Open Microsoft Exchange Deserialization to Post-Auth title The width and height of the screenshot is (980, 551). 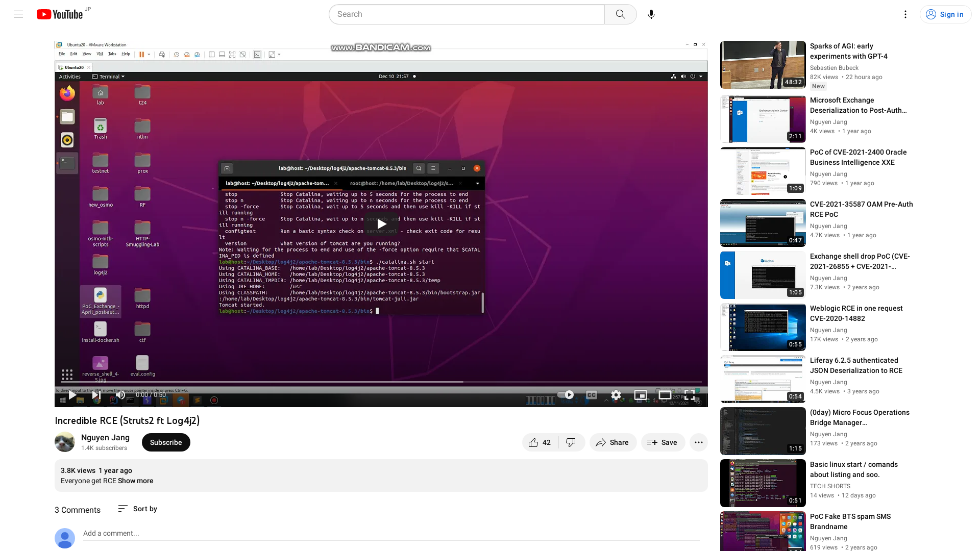point(858,105)
